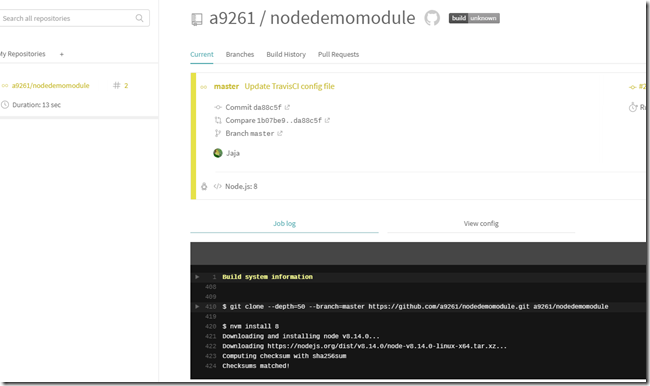
Task: Click the 'Computing checksum with sha256sum' line
Action: coord(284,356)
